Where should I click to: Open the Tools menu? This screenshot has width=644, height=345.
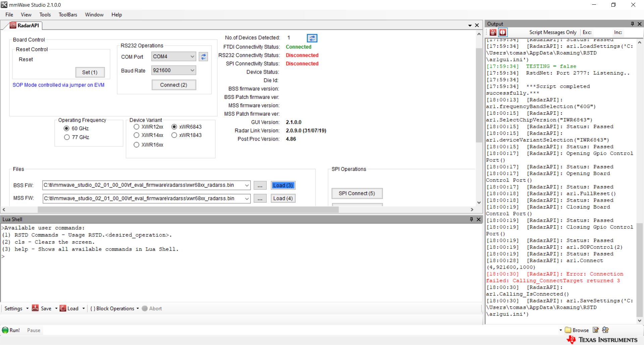[45, 15]
